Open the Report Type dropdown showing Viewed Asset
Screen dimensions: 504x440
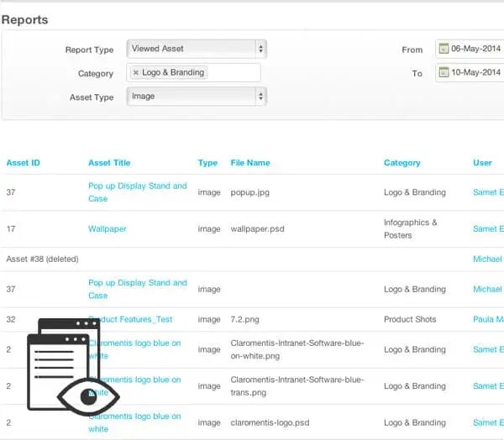pyautogui.click(x=197, y=49)
